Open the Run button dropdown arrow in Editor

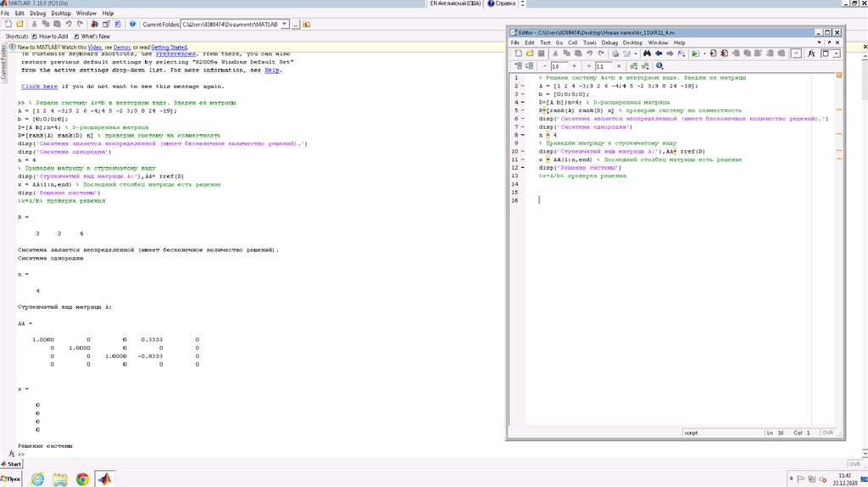coord(703,53)
